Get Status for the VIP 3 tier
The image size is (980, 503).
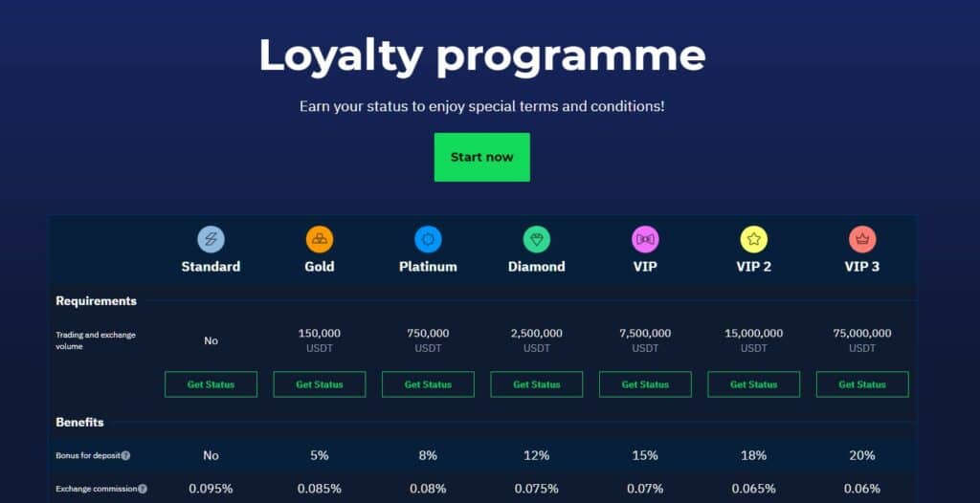click(x=862, y=384)
